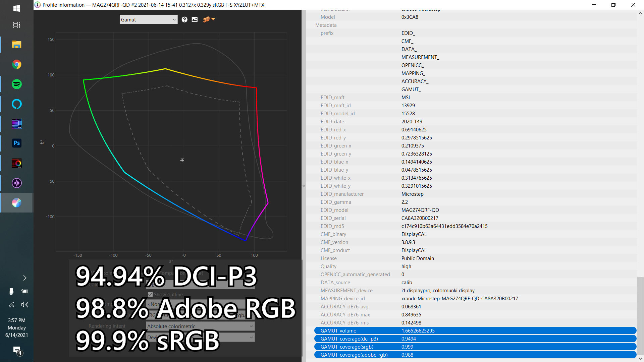The width and height of the screenshot is (644, 362).
Task: Open the Windows Start menu
Action: click(17, 8)
